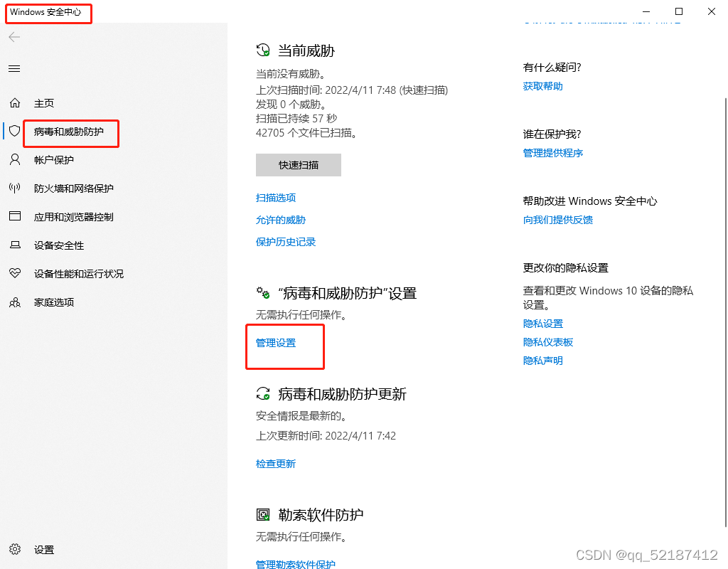Screen dimensions: 728x569
Task: View 保护历史记录
Action: (286, 242)
